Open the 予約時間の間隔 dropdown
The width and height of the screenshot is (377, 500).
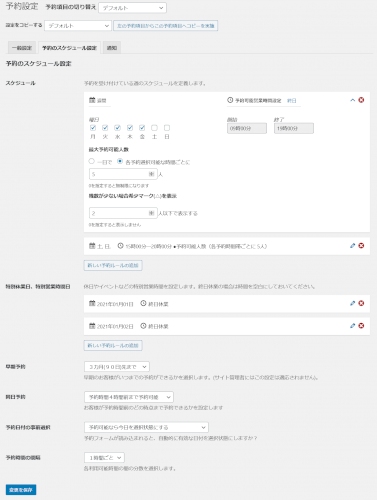tap(104, 458)
